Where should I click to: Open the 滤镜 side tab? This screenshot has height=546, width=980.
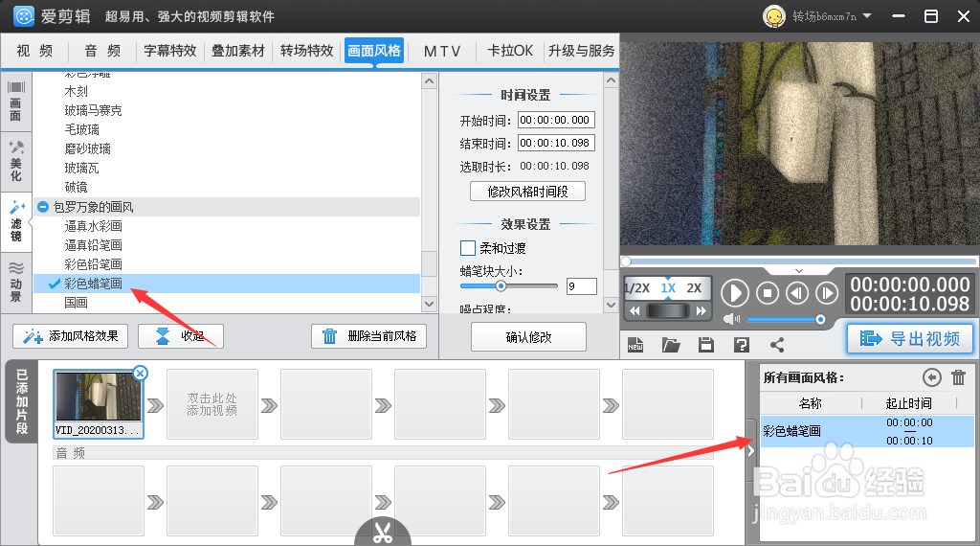click(x=15, y=221)
